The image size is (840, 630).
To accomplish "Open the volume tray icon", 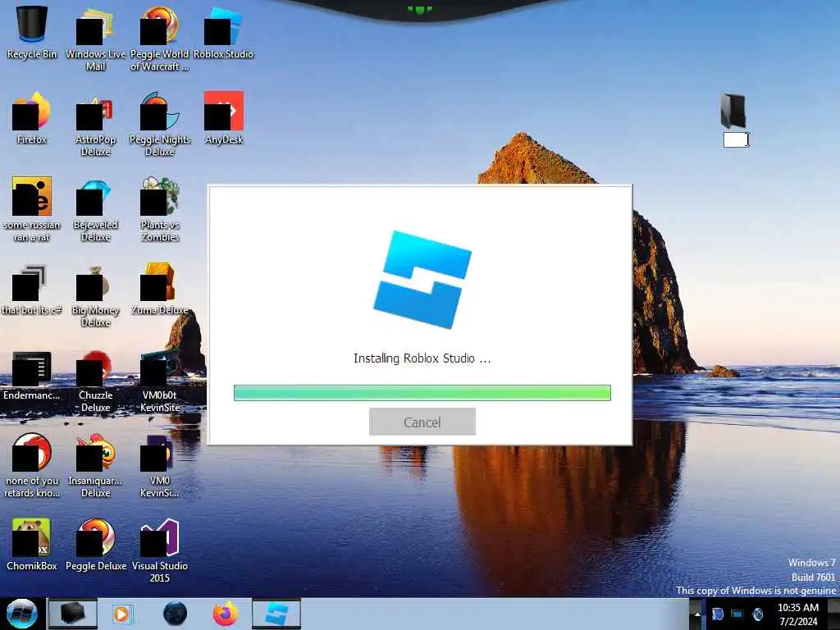I will click(757, 614).
